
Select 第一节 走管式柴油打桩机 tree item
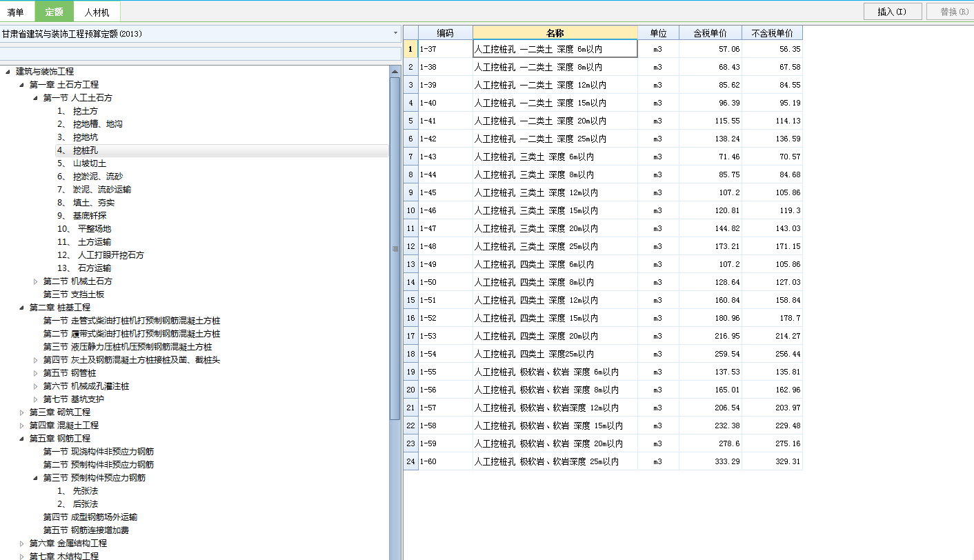pyautogui.click(x=132, y=321)
